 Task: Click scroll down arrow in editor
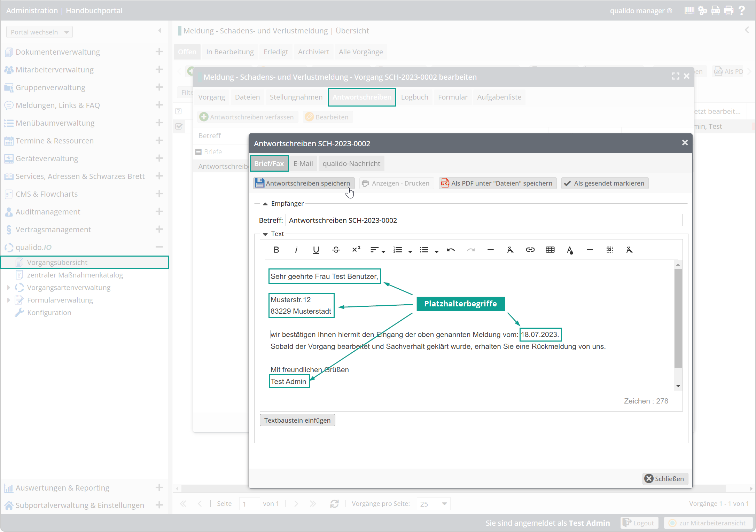click(678, 386)
